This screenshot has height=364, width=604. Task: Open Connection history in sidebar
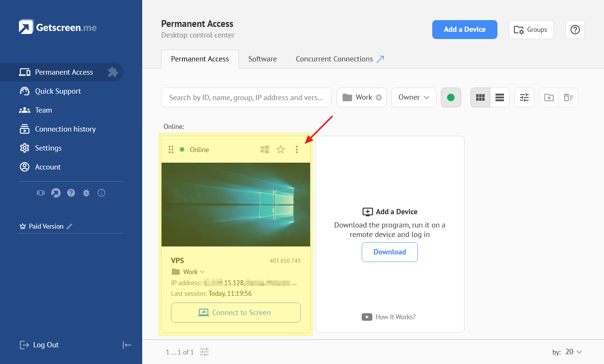tap(65, 129)
